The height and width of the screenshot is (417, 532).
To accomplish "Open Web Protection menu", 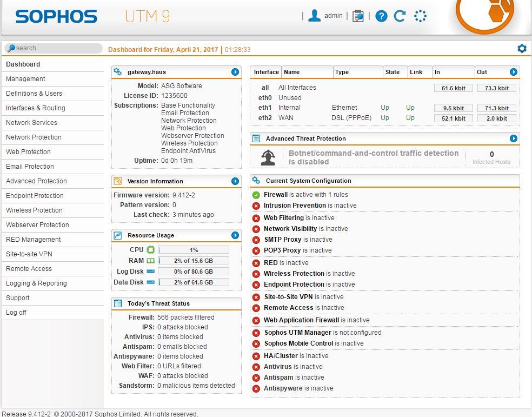I will (52, 151).
